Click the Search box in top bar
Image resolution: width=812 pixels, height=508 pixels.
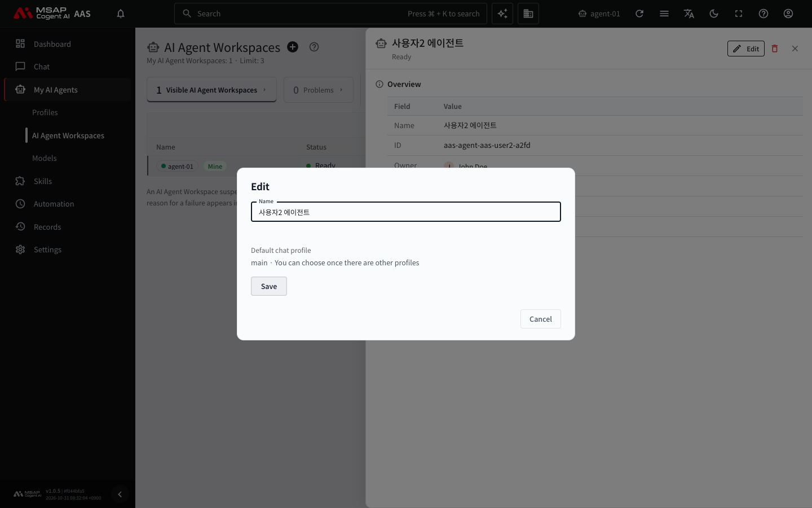[x=331, y=14]
